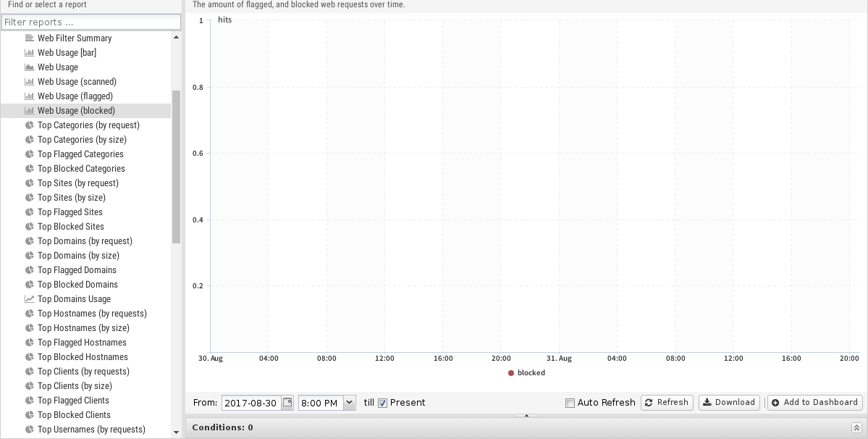Image resolution: width=868 pixels, height=439 pixels.
Task: Click the Top Flagged Categories pie icon
Action: tap(30, 154)
